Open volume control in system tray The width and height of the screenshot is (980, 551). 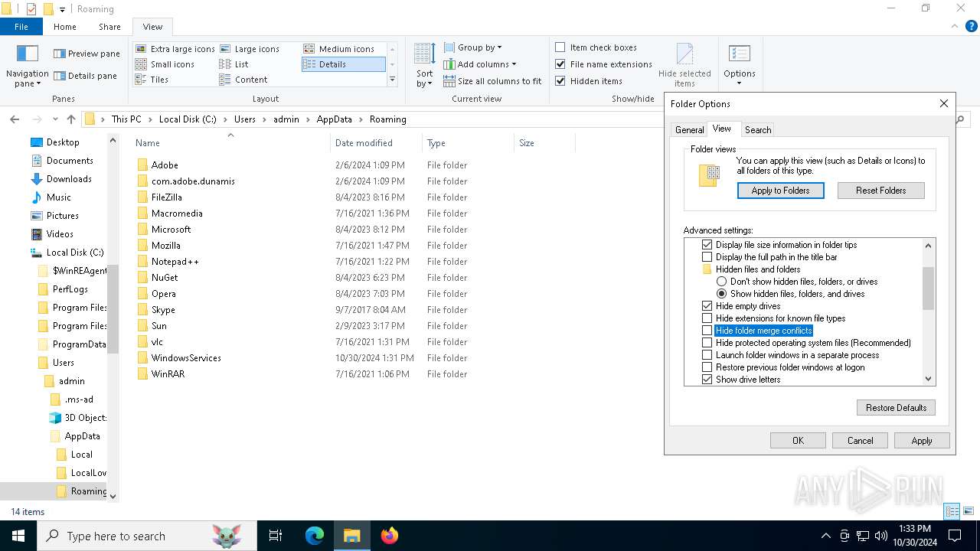coord(881,536)
